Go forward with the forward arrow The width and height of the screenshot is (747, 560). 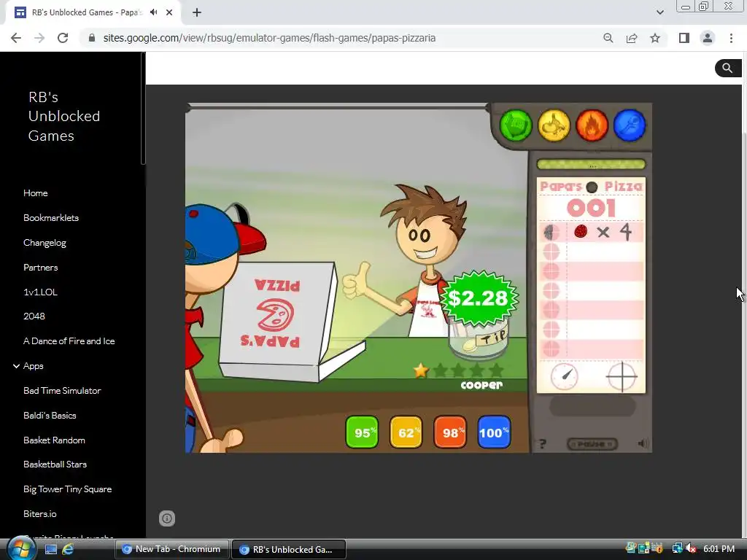pos(39,38)
